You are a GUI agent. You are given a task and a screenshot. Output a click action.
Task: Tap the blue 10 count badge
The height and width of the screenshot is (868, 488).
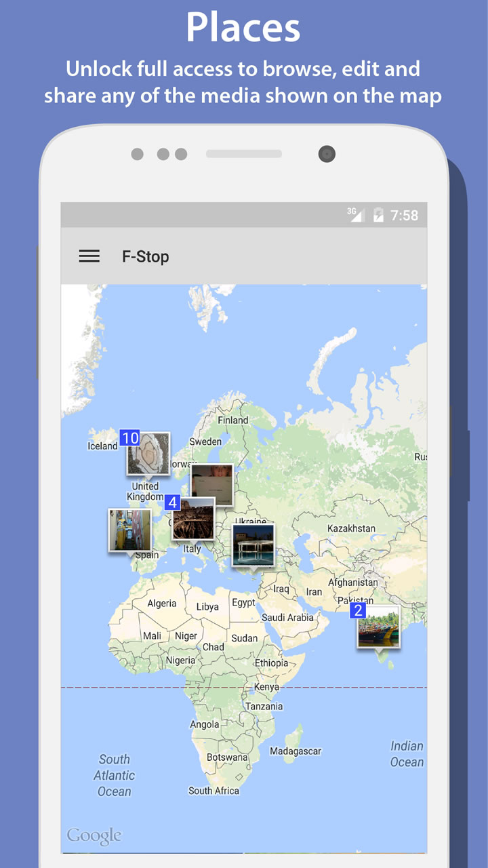[129, 438]
